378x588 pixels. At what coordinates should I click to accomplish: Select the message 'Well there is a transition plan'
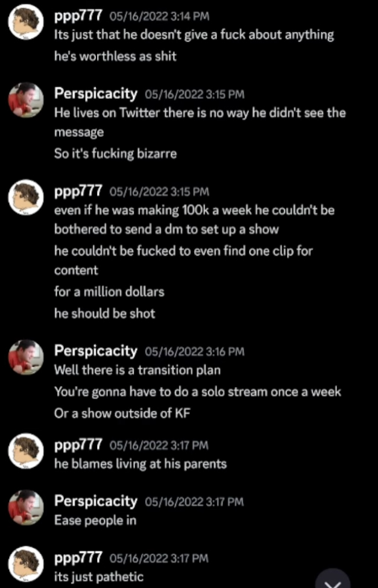(x=137, y=370)
